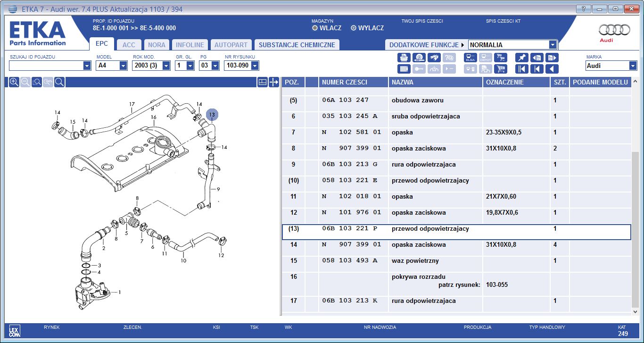The width and height of the screenshot is (644, 343).
Task: Switch to the AUTOPART tab
Action: click(x=231, y=45)
